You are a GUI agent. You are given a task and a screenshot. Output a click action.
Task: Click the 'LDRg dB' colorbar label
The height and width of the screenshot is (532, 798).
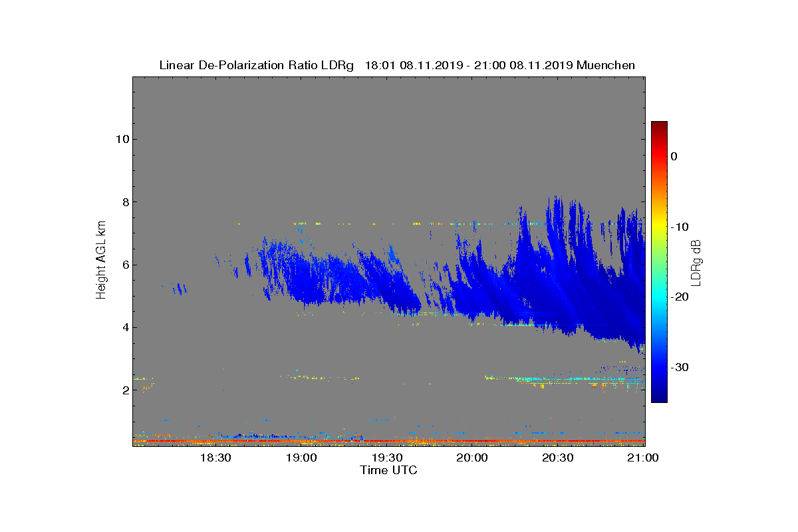[x=696, y=262]
